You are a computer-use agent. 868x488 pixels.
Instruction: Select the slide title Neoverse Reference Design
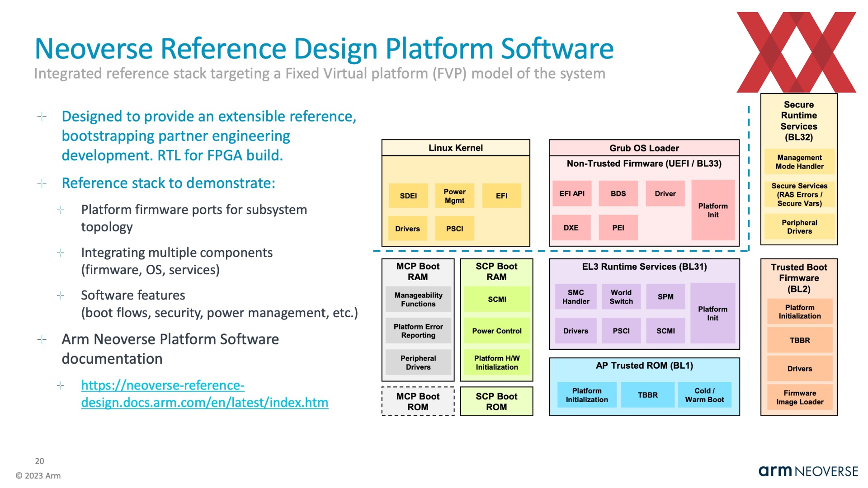click(x=324, y=49)
